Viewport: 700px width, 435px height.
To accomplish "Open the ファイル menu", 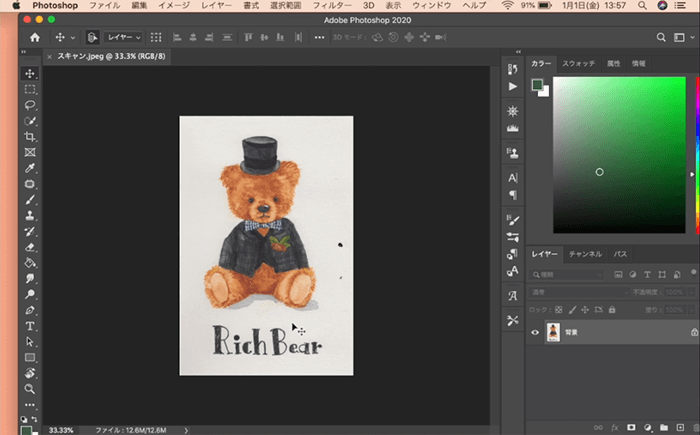I will click(104, 6).
